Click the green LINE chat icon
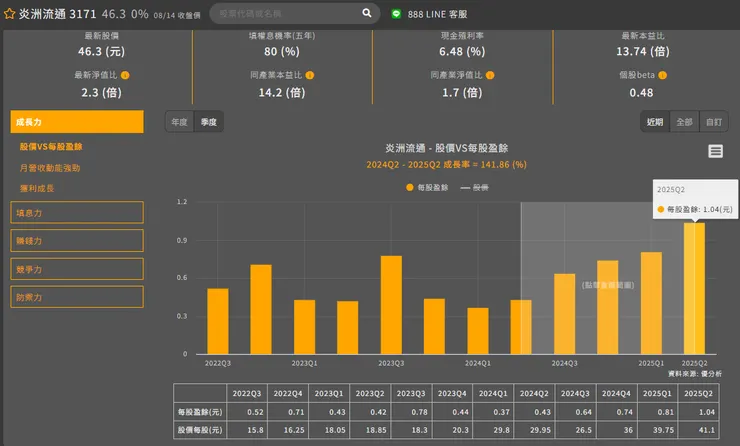The image size is (740, 446). tap(396, 14)
